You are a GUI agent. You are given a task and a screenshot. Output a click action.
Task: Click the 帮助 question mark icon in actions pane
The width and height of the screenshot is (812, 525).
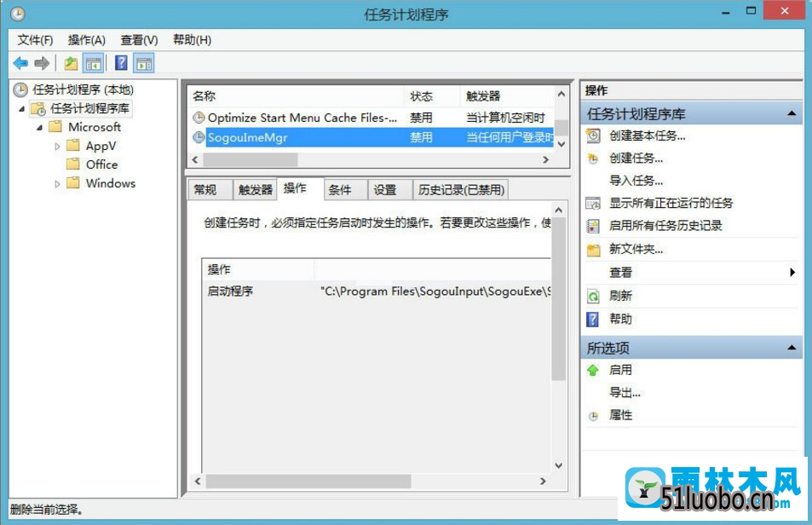pos(592,319)
